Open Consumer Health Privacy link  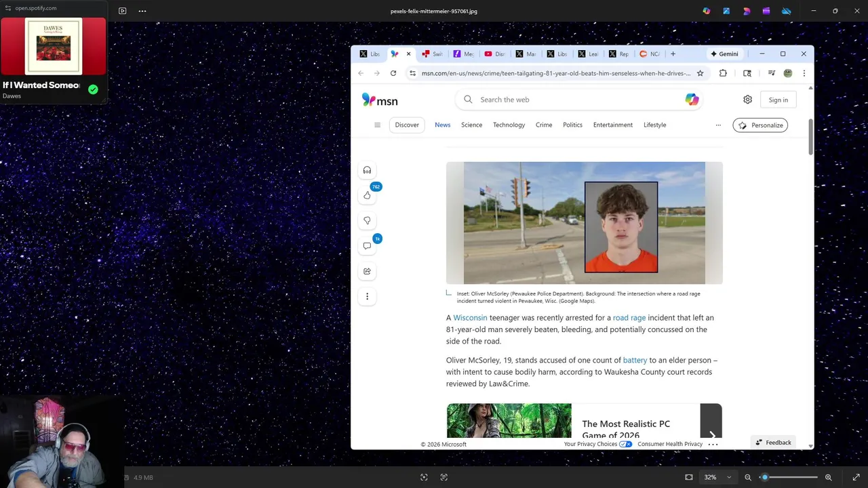670,444
